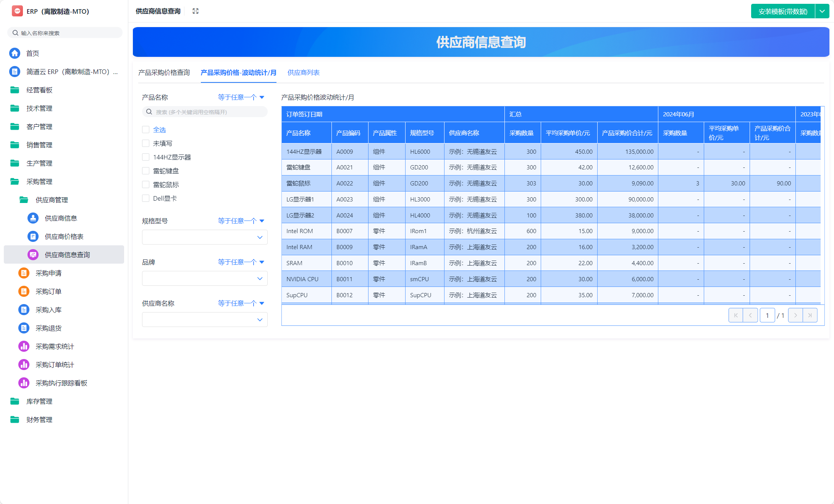Enable the Dell显卡 filter checkbox
This screenshot has height=504, width=834.
[x=145, y=198]
